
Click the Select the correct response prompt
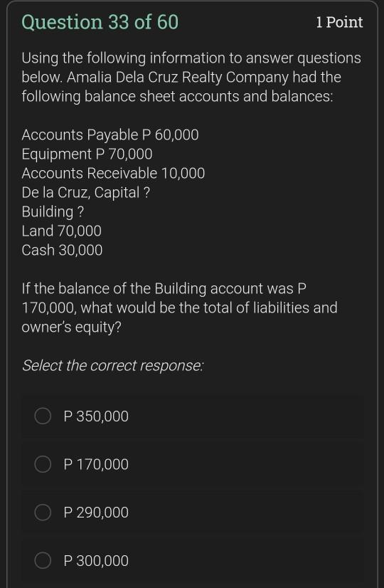(113, 365)
